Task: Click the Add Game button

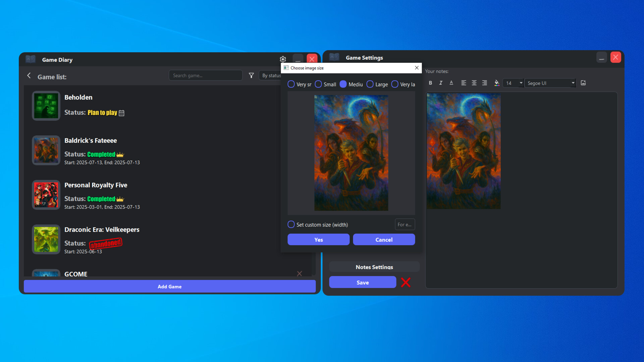Action: (x=169, y=286)
